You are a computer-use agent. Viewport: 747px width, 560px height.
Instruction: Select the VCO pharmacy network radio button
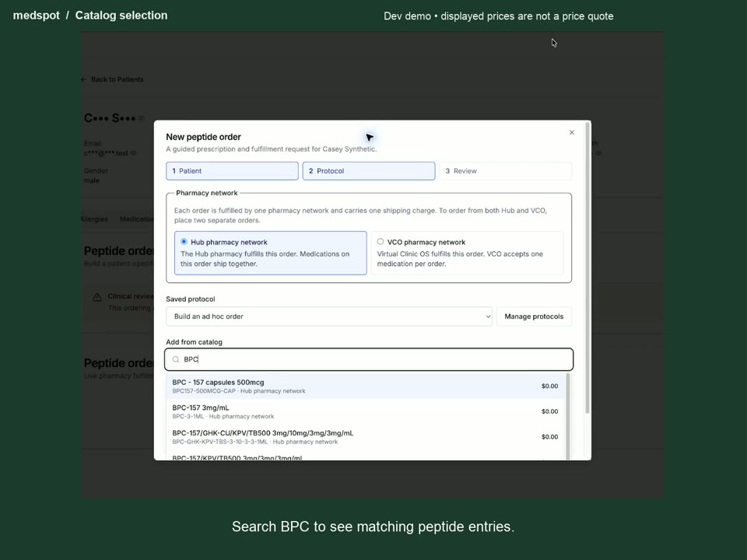381,242
